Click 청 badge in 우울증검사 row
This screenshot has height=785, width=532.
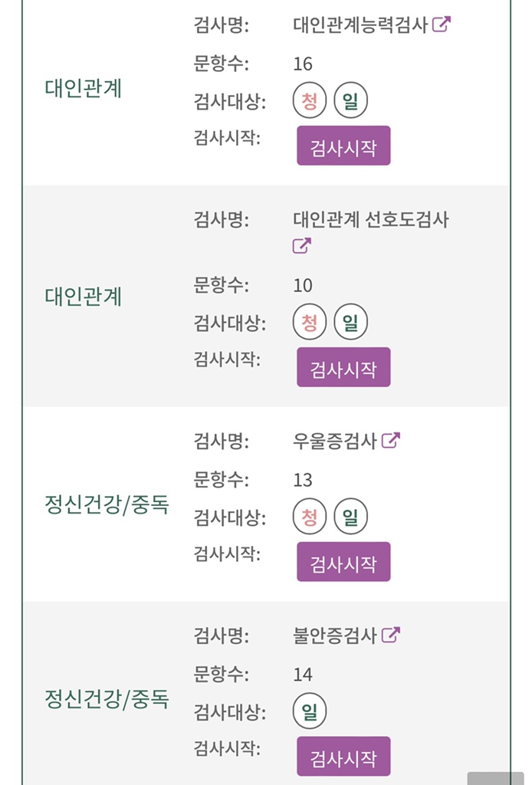coord(310,517)
